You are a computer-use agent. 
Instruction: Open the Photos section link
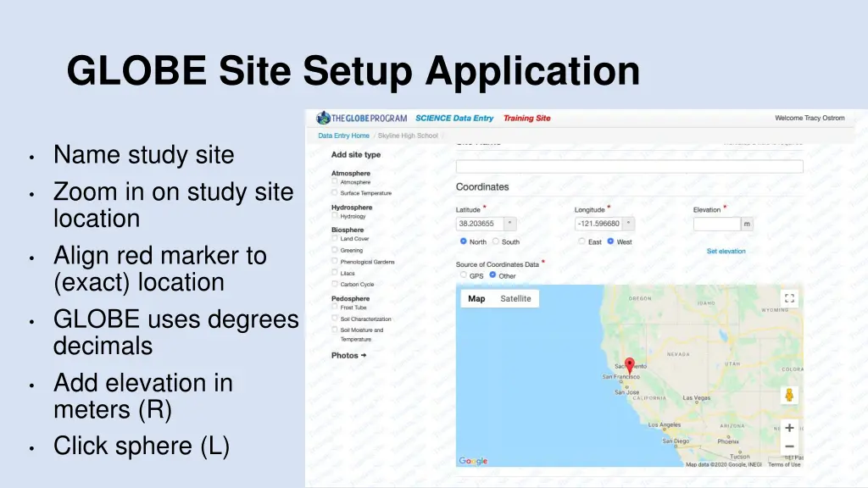(x=348, y=355)
